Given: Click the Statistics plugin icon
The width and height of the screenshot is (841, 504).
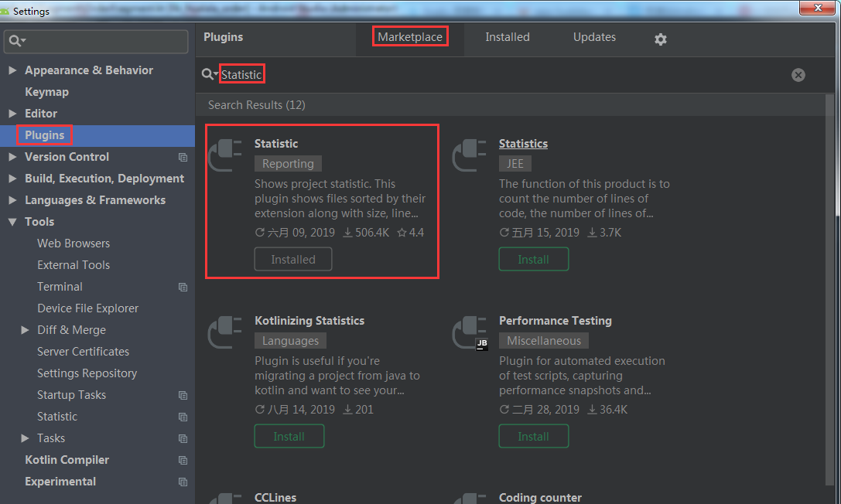Looking at the screenshot, I should [470, 155].
